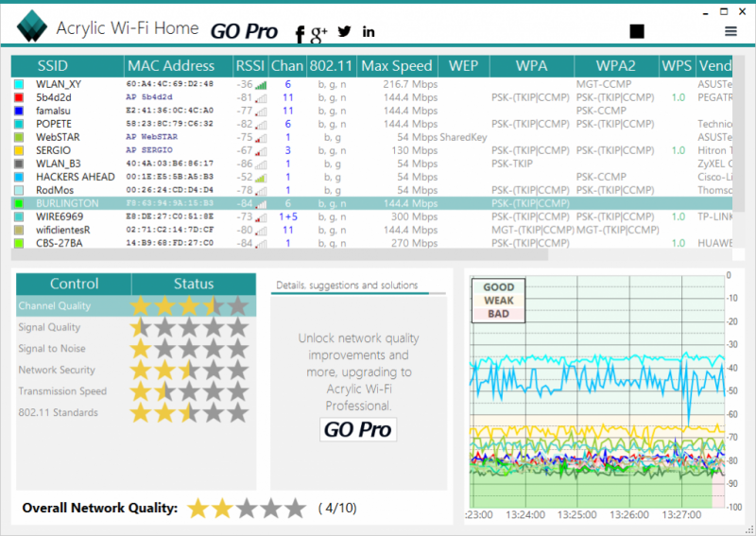Select the Network Security row

(x=136, y=370)
